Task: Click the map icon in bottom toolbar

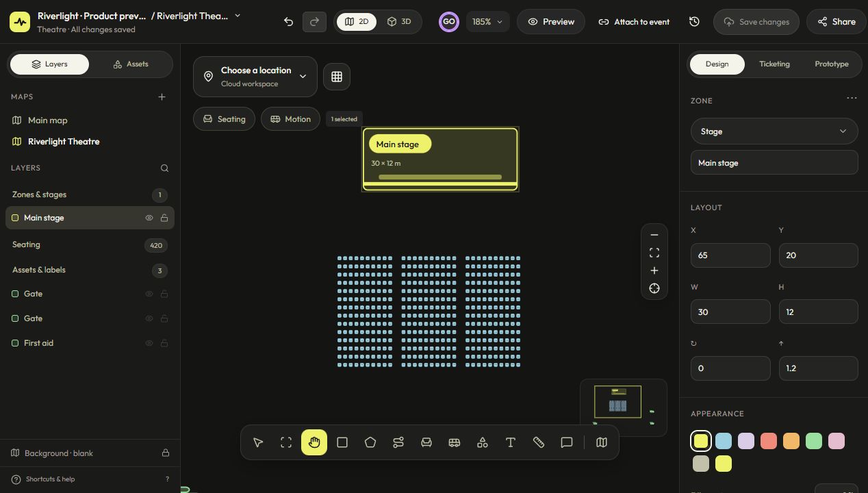Action: coord(602,442)
